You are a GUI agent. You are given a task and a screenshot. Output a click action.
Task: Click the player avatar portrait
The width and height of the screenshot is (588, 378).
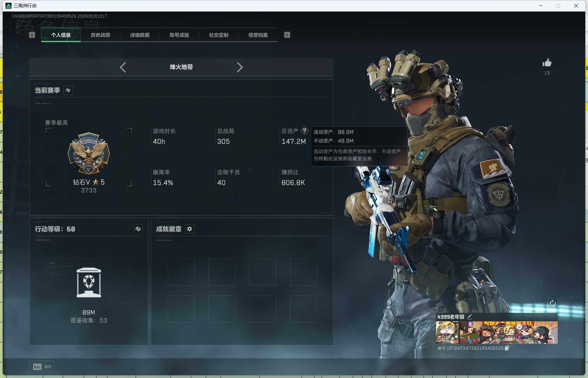(447, 333)
